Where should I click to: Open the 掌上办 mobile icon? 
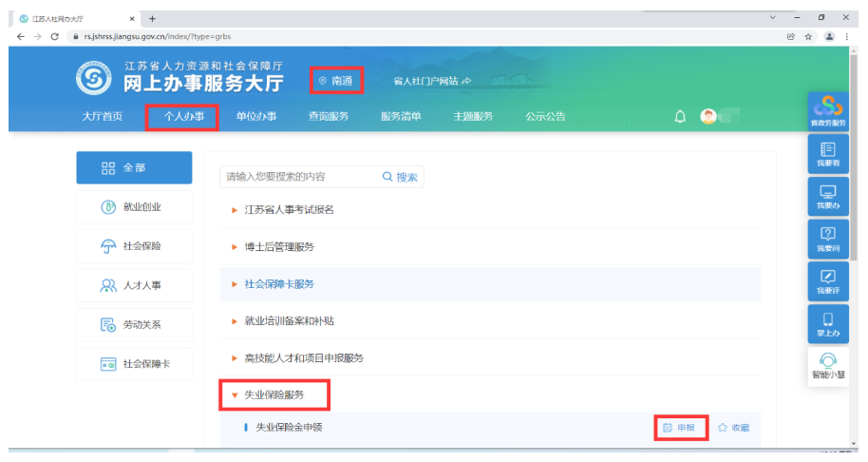827,323
